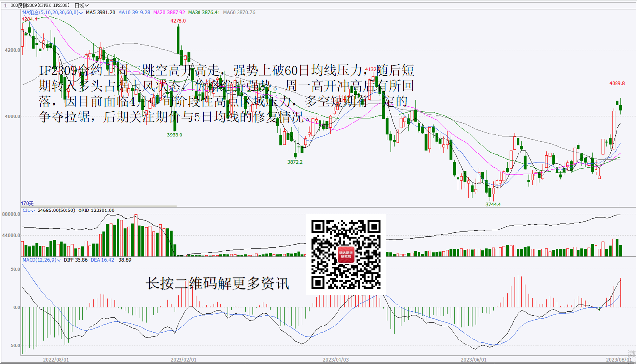637x364 pixels.
Task: Click the 3744.4 lowest price marker
Action: pyautogui.click(x=493, y=205)
